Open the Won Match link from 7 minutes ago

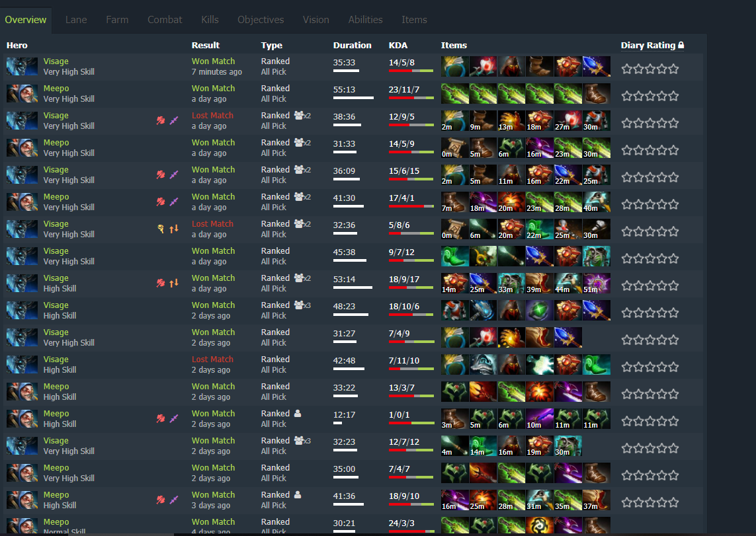tap(213, 61)
